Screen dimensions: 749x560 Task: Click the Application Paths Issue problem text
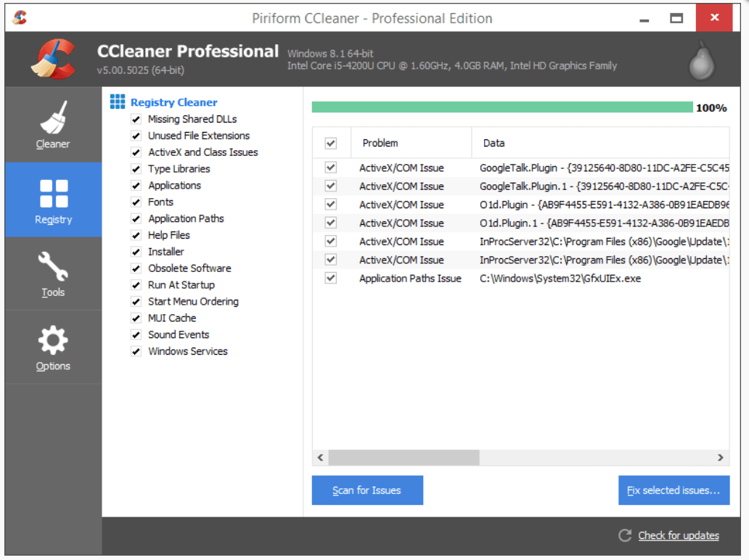[x=410, y=279]
